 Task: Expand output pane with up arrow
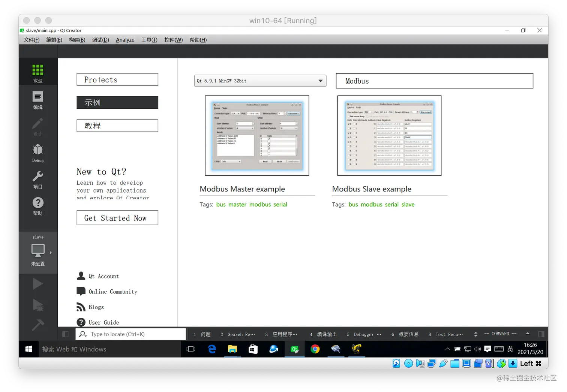(528, 334)
